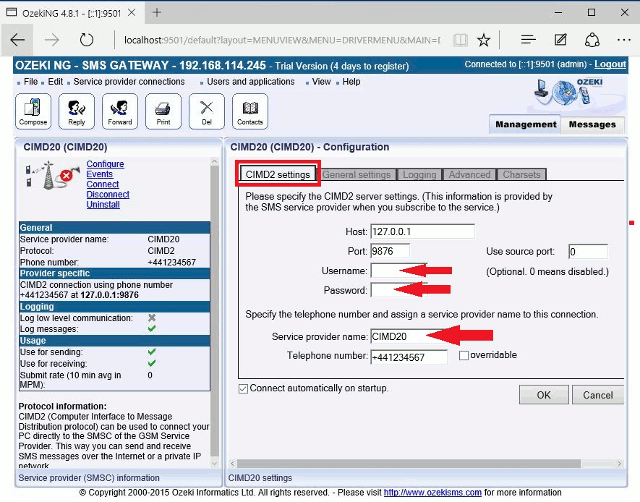The width and height of the screenshot is (640, 502).
Task: Click the Connect link
Action: coord(102,184)
